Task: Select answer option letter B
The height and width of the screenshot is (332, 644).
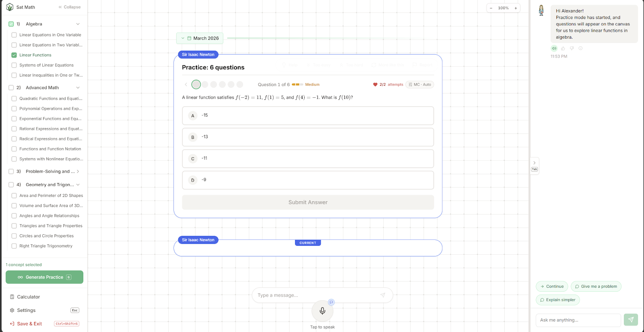Action: [193, 137]
